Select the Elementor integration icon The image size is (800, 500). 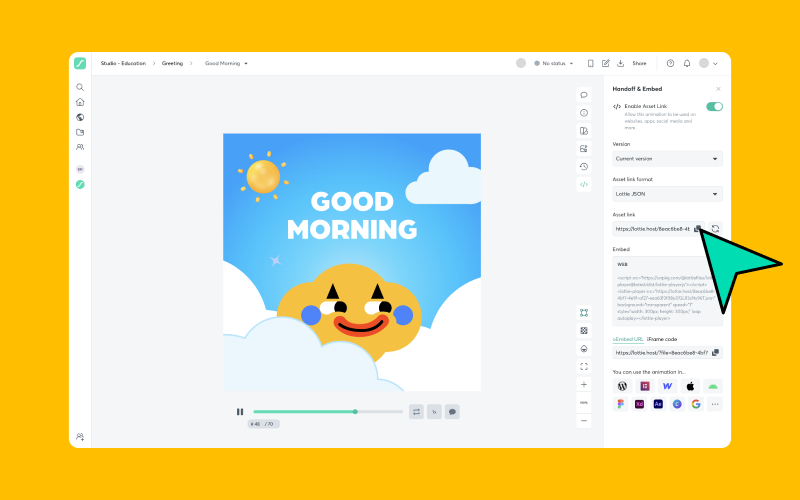[645, 386]
